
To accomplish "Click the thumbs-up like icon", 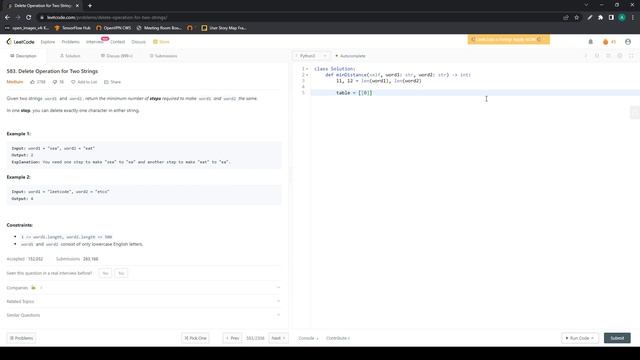I will pos(33,82).
